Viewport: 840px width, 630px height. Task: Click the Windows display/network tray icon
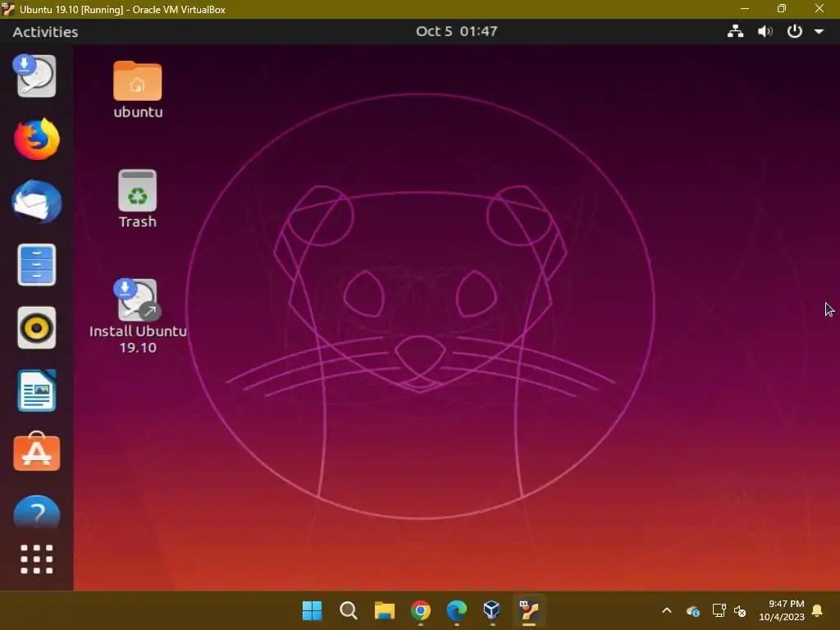[719, 610]
